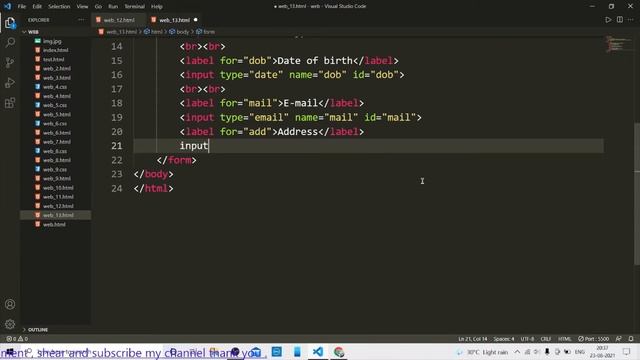This screenshot has height=360, width=640.
Task: Open web_7.html in the explorer
Action: (x=56, y=142)
